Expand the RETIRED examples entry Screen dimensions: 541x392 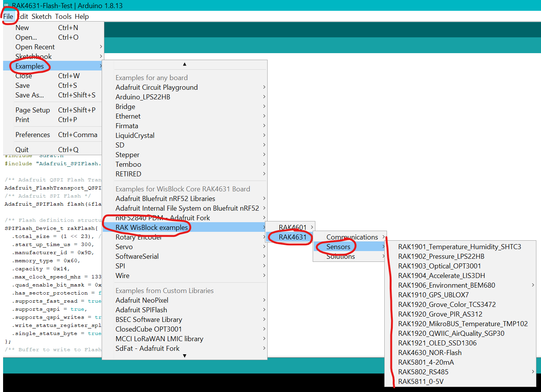185,174
